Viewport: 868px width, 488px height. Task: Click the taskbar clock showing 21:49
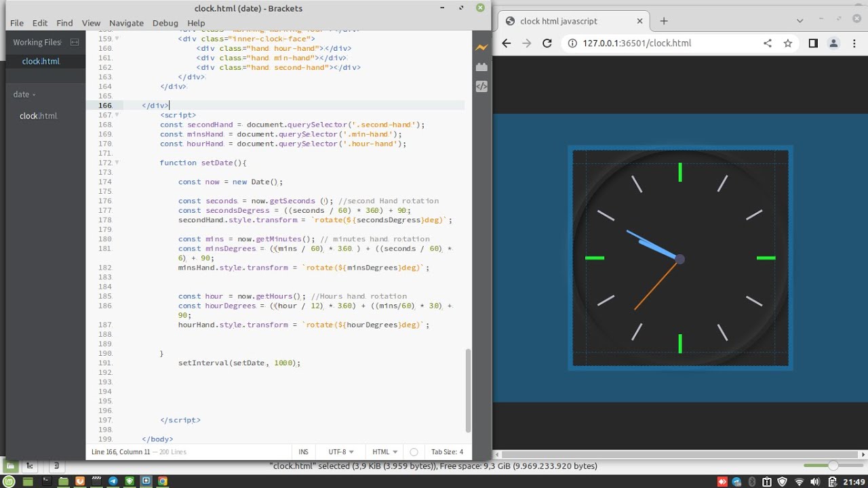pos(854,482)
